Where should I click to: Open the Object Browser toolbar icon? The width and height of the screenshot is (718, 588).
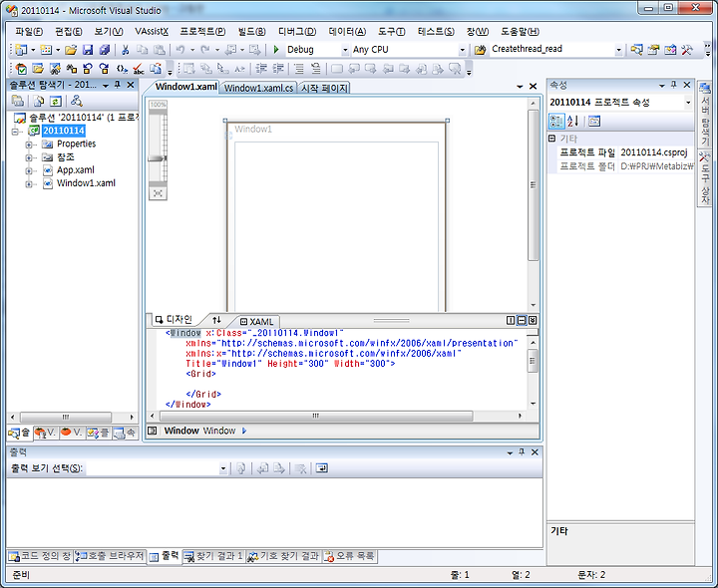[670, 50]
